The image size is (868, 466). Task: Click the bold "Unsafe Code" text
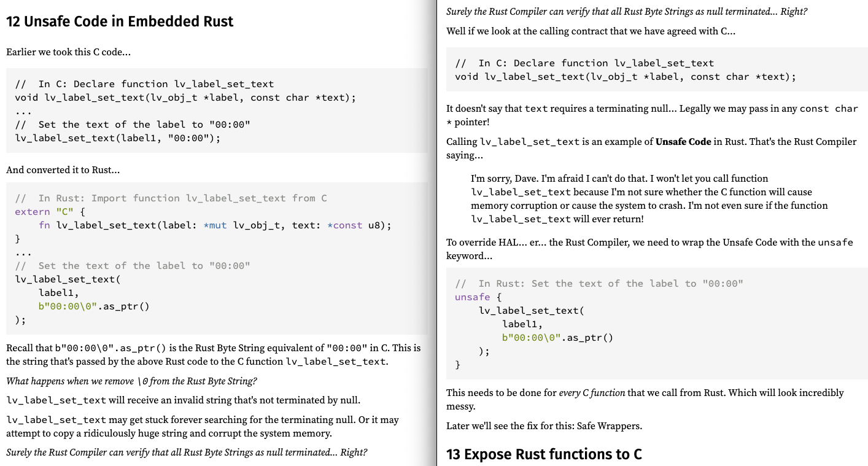coord(683,142)
